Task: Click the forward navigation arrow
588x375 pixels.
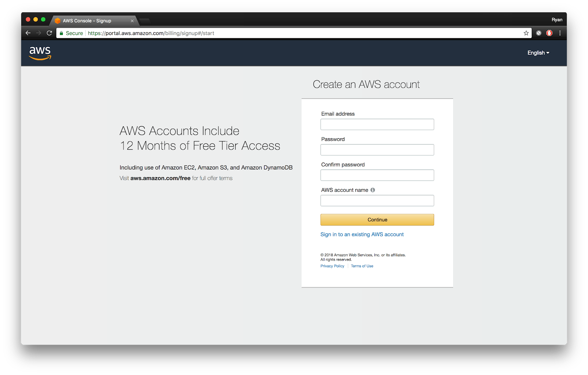Action: [39, 33]
